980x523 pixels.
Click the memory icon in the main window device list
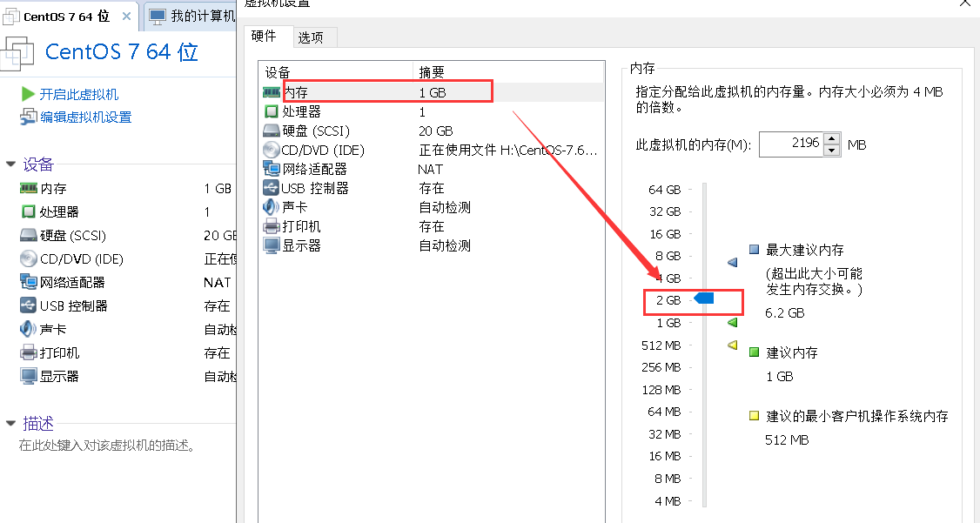coord(29,188)
